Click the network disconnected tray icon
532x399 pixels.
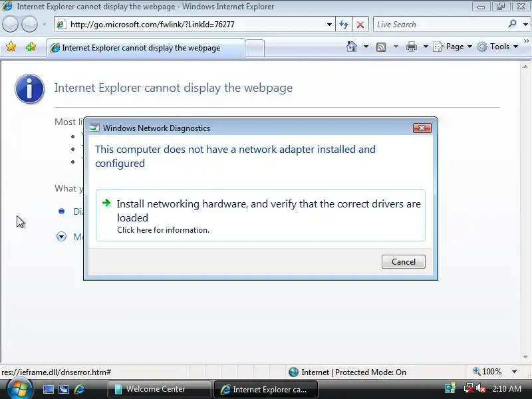coord(469,388)
